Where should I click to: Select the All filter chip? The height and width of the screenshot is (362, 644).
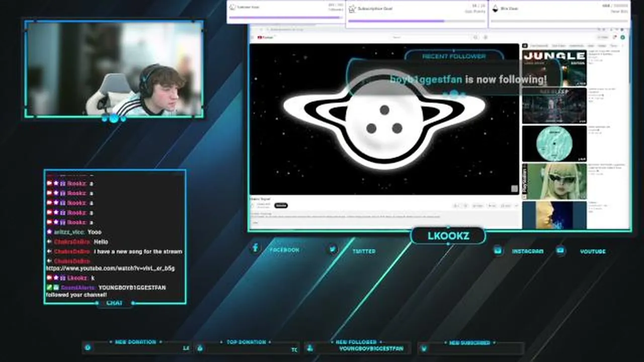(525, 46)
